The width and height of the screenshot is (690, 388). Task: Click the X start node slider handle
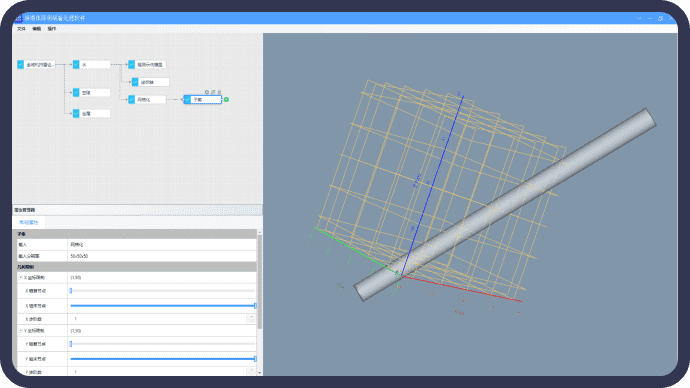coord(70,290)
